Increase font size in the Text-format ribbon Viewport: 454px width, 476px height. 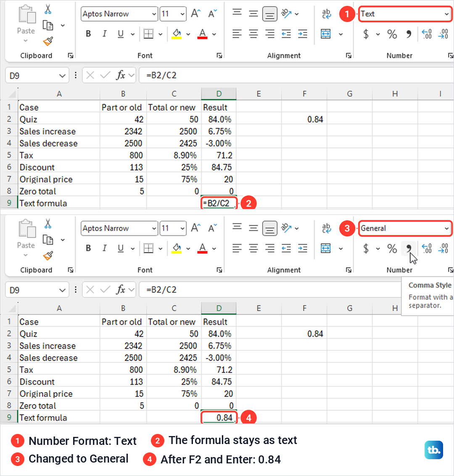point(196,13)
